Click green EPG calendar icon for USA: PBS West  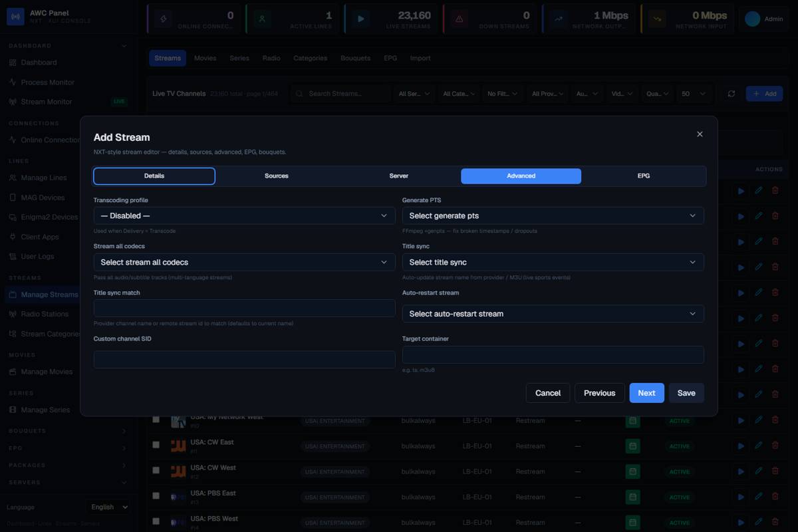tap(632, 522)
